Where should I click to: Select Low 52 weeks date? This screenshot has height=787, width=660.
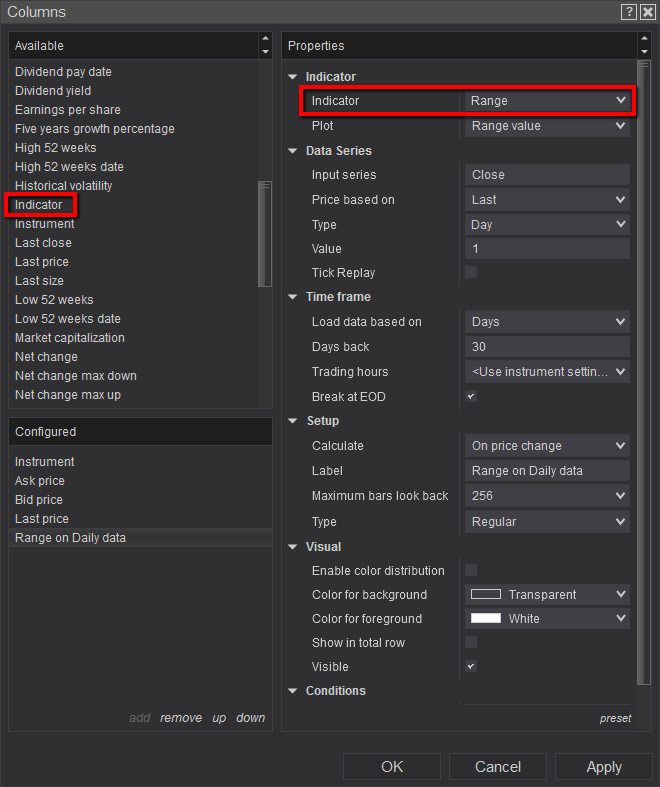[x=68, y=319]
